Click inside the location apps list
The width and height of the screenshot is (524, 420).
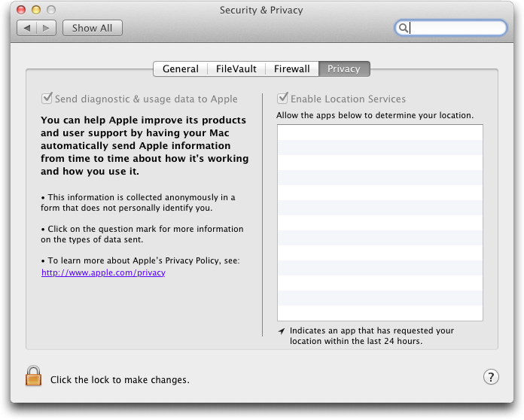380,223
